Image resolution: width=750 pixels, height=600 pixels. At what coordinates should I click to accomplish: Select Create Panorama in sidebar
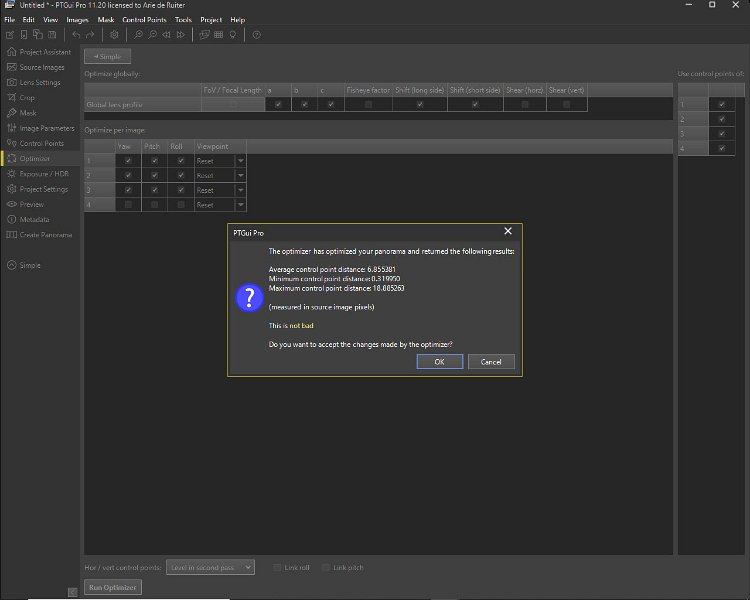click(46, 235)
